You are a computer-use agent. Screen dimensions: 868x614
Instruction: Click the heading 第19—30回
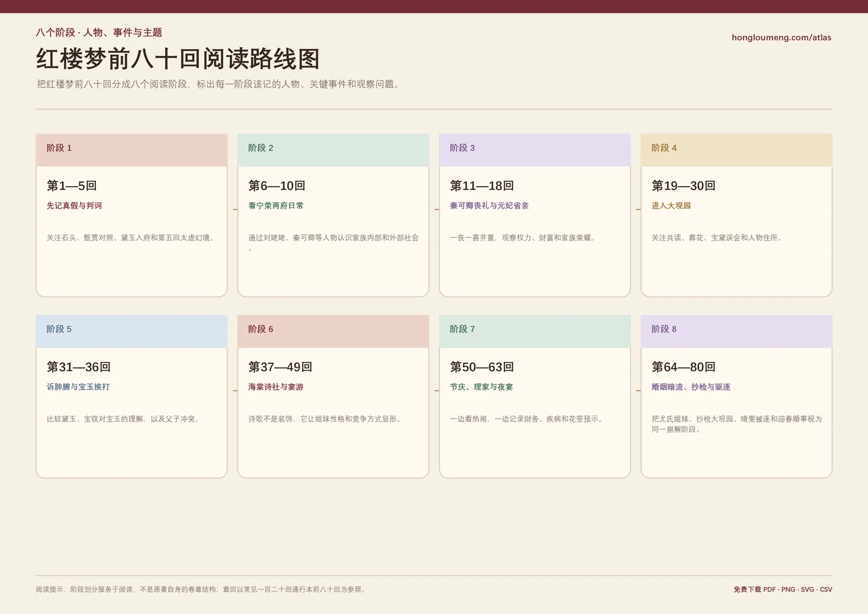point(683,185)
